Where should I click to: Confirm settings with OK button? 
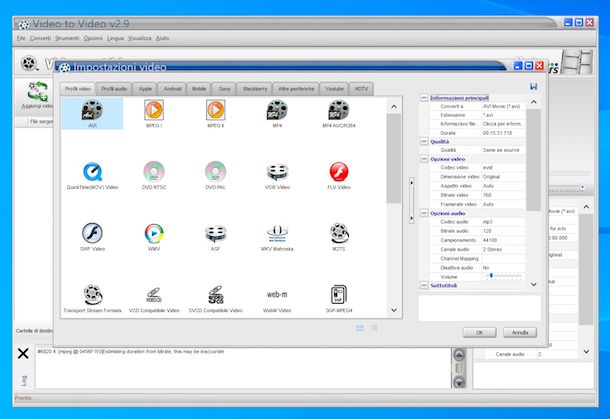coord(479,333)
